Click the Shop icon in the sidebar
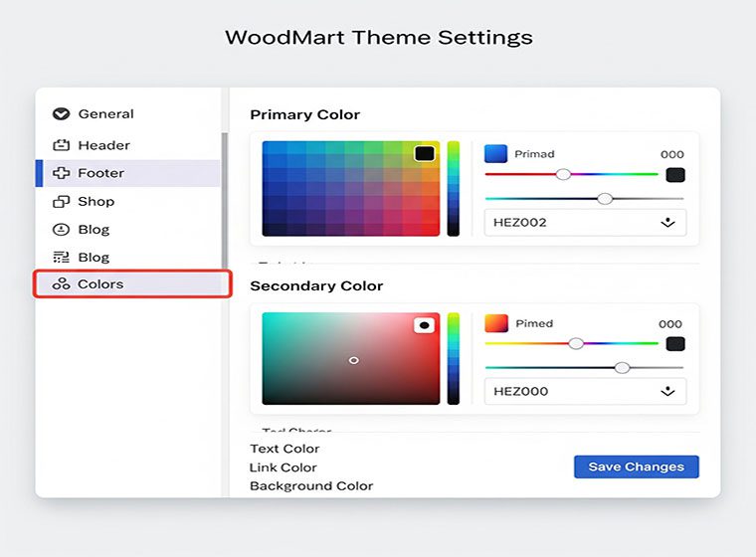 coord(61,202)
